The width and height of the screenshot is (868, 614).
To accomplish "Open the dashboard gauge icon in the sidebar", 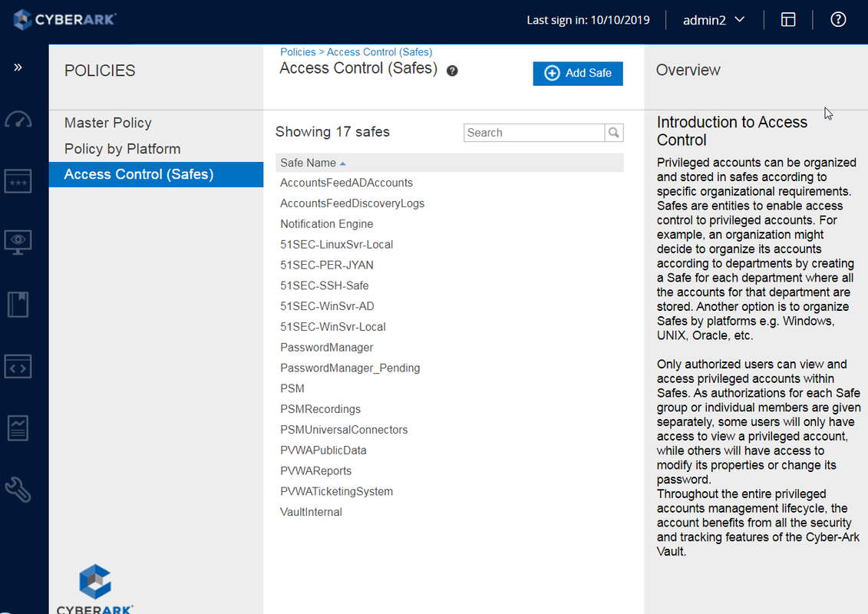I will [x=18, y=120].
